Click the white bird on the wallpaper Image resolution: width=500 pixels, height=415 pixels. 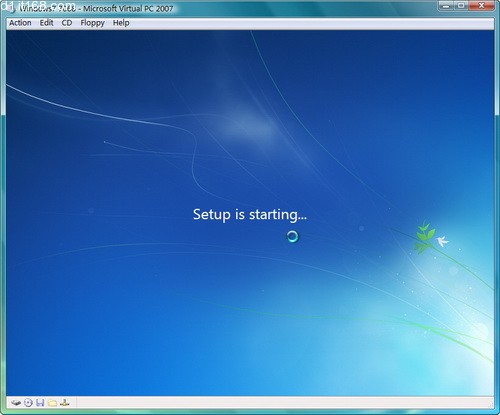tap(442, 241)
